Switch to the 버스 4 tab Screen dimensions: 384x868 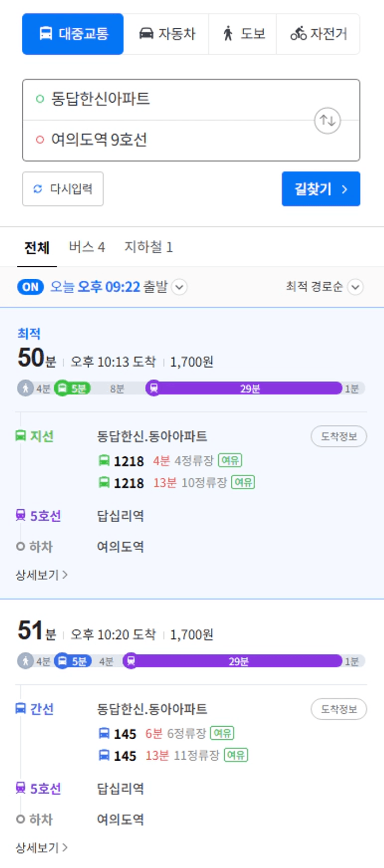click(87, 247)
